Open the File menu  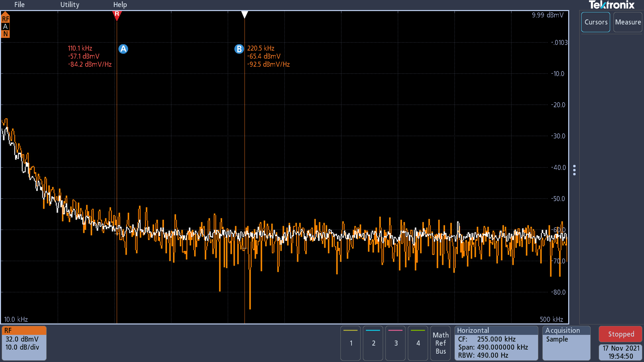19,5
